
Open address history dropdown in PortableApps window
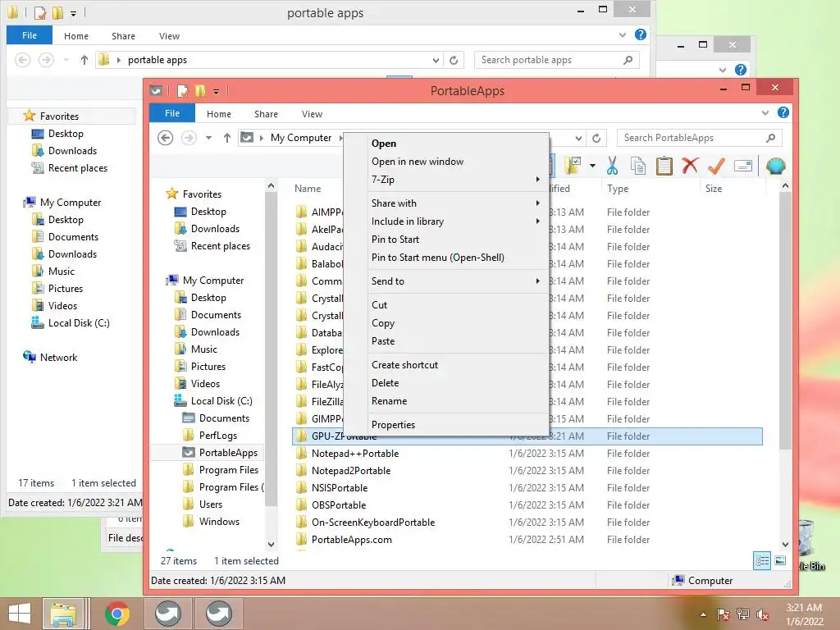[x=578, y=138]
